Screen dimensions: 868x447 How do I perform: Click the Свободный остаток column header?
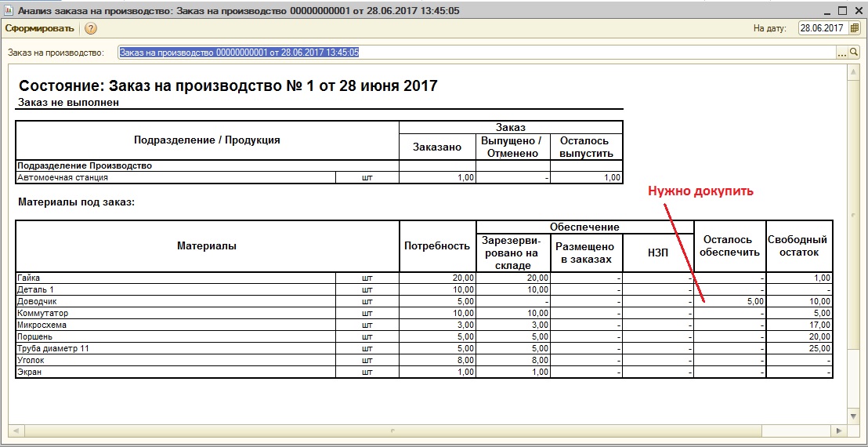[799, 246]
